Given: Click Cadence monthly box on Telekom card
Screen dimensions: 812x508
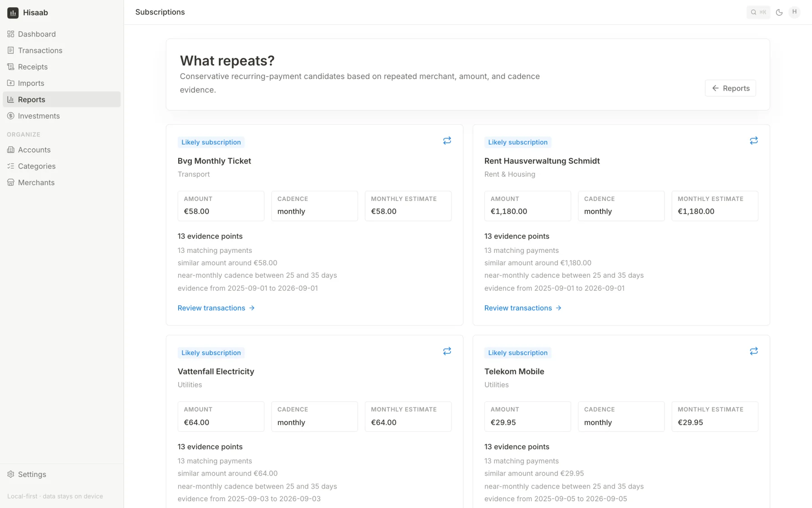Looking at the screenshot, I should click(621, 416).
